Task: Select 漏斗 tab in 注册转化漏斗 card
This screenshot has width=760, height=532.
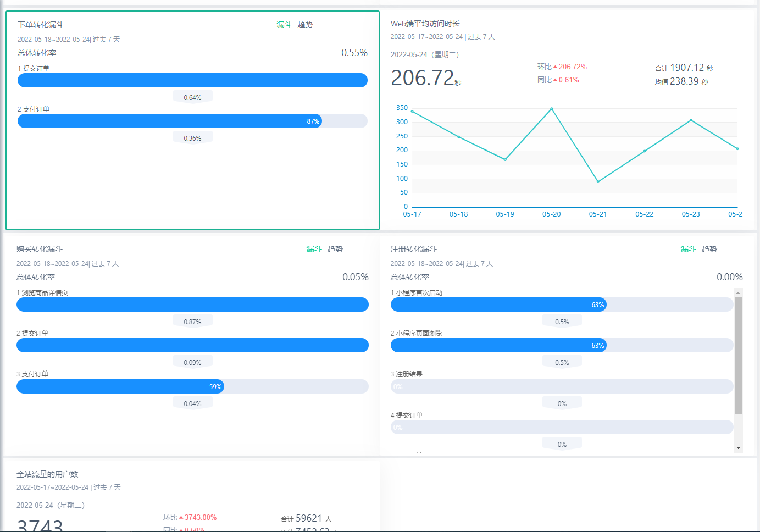Action: [x=688, y=249]
